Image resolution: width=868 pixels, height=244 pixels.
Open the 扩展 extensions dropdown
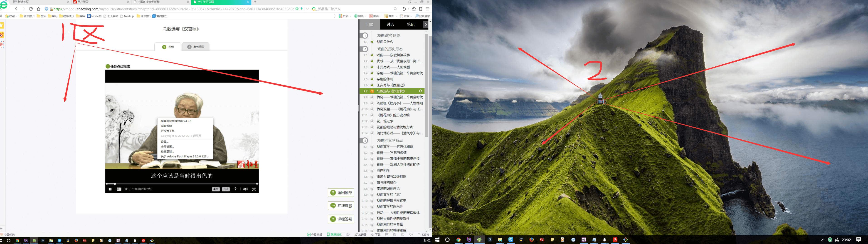point(345,16)
